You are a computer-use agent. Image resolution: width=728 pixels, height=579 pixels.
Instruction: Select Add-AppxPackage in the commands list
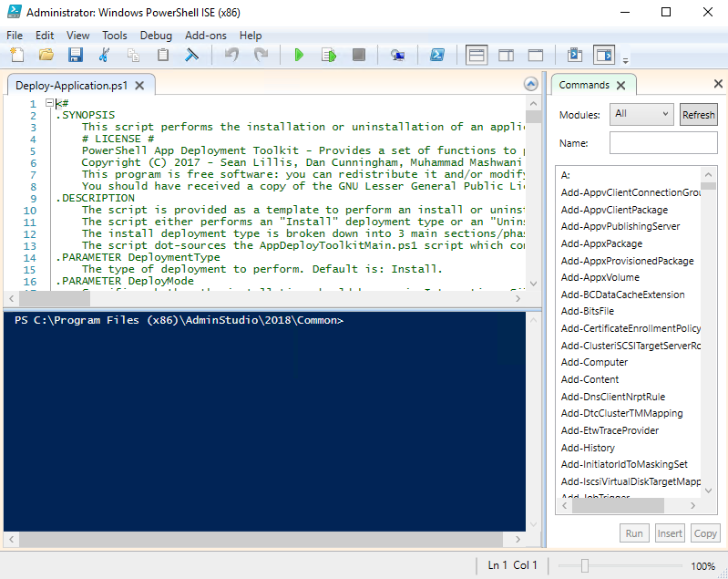point(601,243)
